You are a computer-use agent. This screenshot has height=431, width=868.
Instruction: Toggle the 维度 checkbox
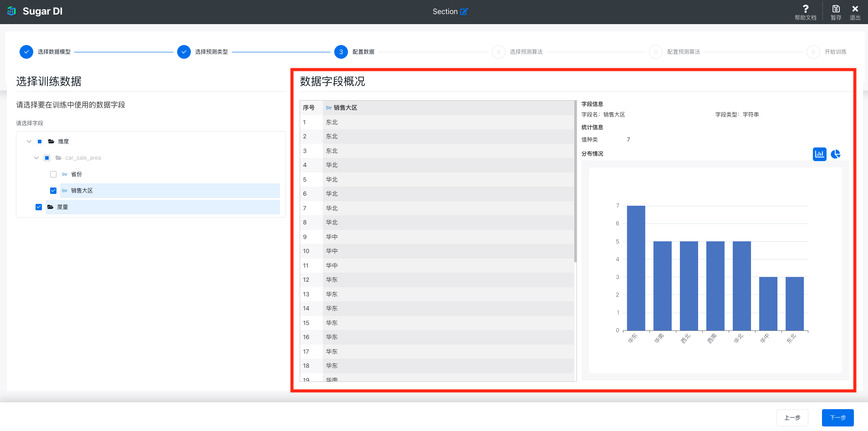tap(40, 142)
